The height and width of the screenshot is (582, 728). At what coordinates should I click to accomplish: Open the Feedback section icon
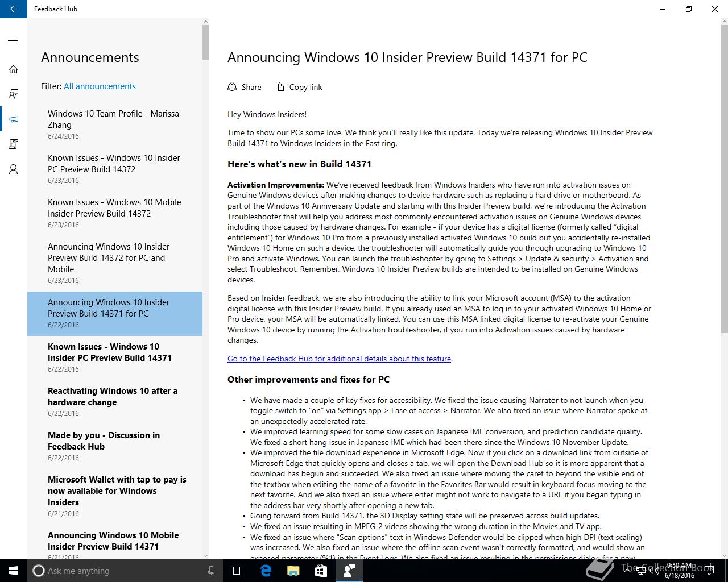click(x=13, y=94)
